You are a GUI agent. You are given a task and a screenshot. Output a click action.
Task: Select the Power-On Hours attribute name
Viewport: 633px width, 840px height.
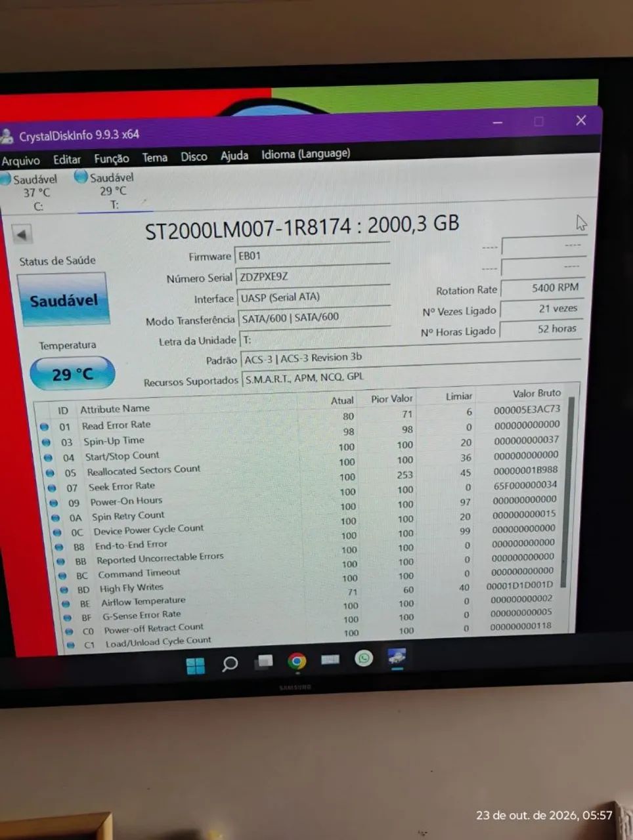click(126, 501)
